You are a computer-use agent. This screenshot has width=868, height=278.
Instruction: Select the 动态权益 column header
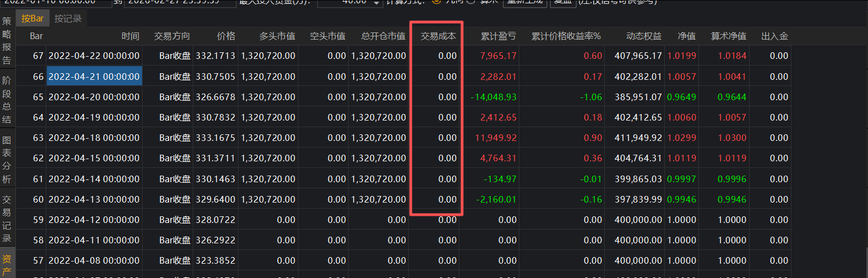point(643,36)
